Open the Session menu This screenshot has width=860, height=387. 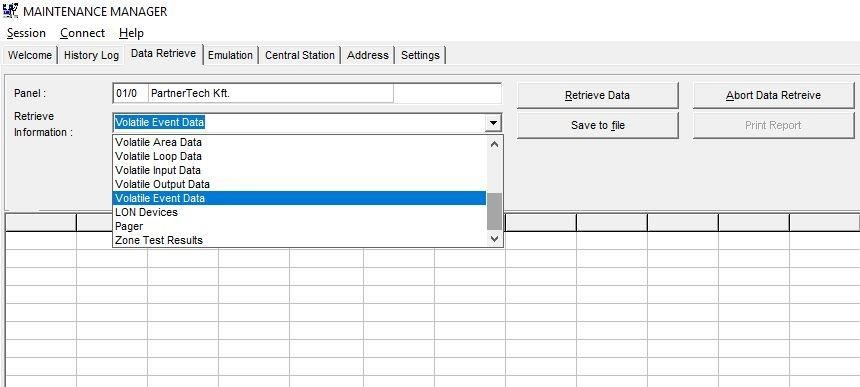(x=26, y=33)
